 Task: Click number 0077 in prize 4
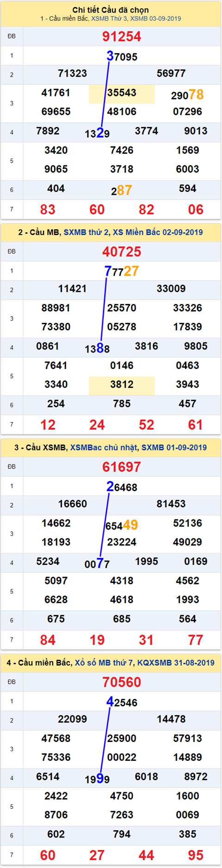pos(97,564)
